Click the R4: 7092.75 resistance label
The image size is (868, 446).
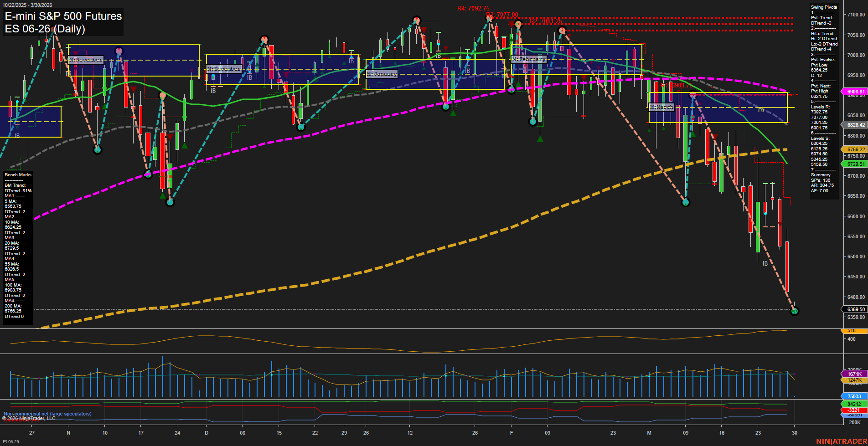tap(474, 8)
